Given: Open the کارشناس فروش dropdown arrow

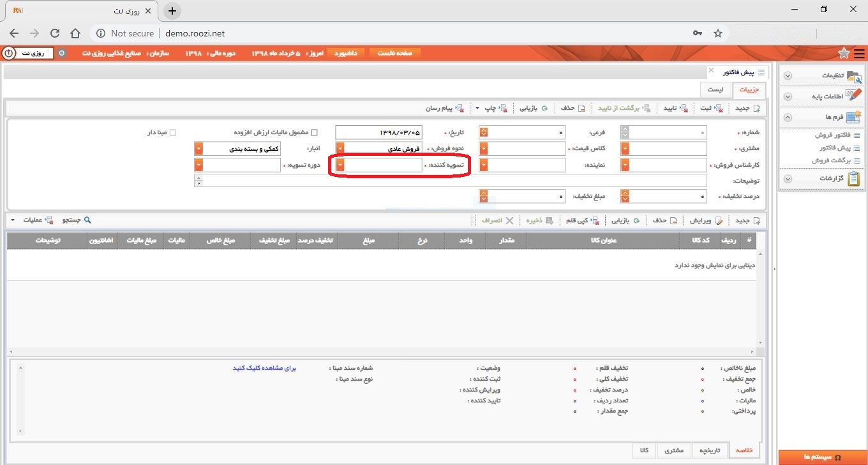Looking at the screenshot, I should tap(625, 165).
